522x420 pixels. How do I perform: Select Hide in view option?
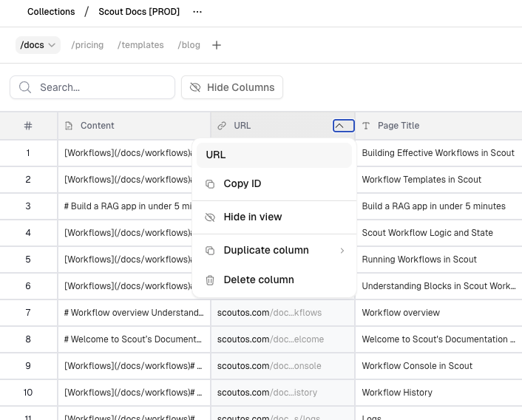(x=253, y=217)
